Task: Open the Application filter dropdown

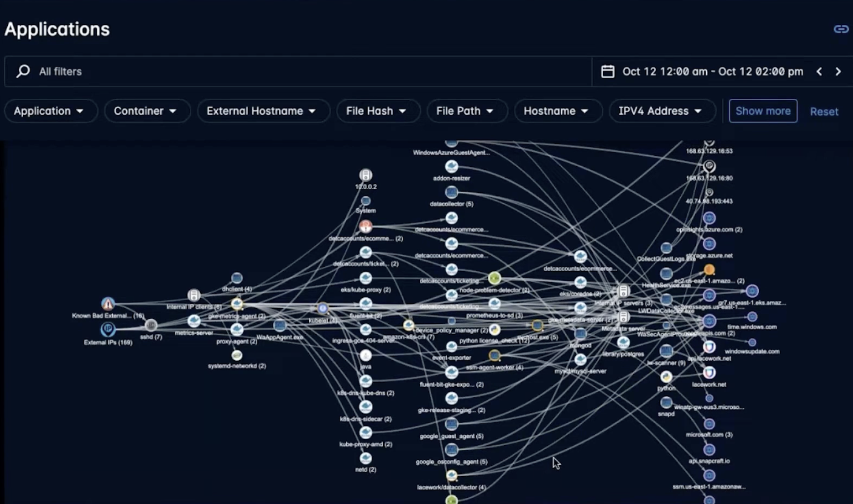Action: (51, 111)
